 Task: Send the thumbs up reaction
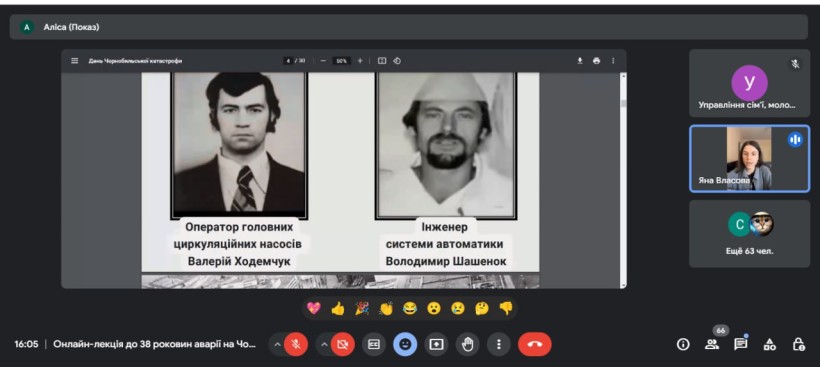(338, 309)
